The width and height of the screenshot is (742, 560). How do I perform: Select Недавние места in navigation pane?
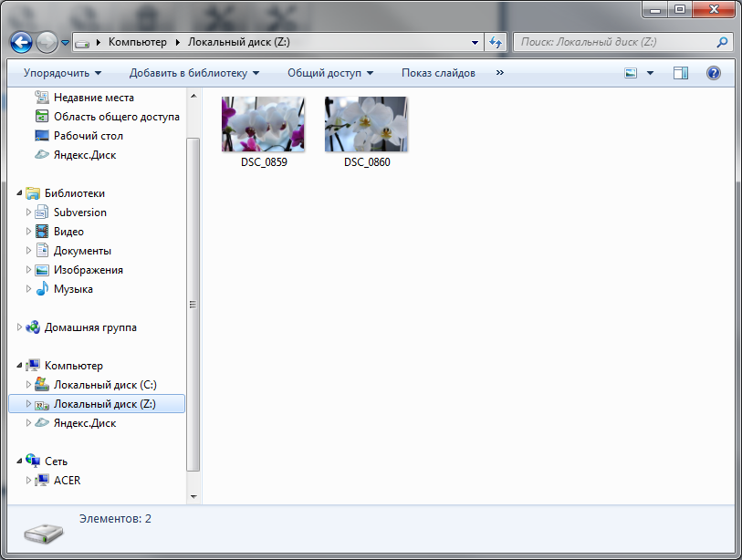94,98
